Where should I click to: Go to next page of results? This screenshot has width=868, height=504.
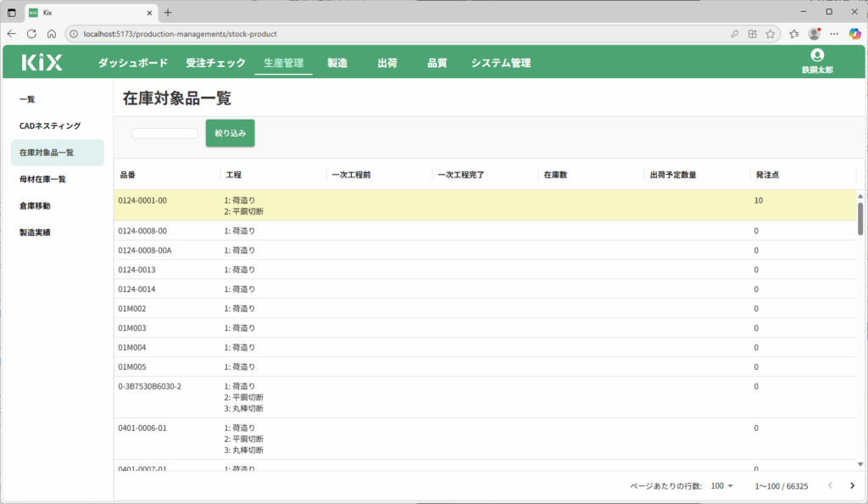pos(852,485)
